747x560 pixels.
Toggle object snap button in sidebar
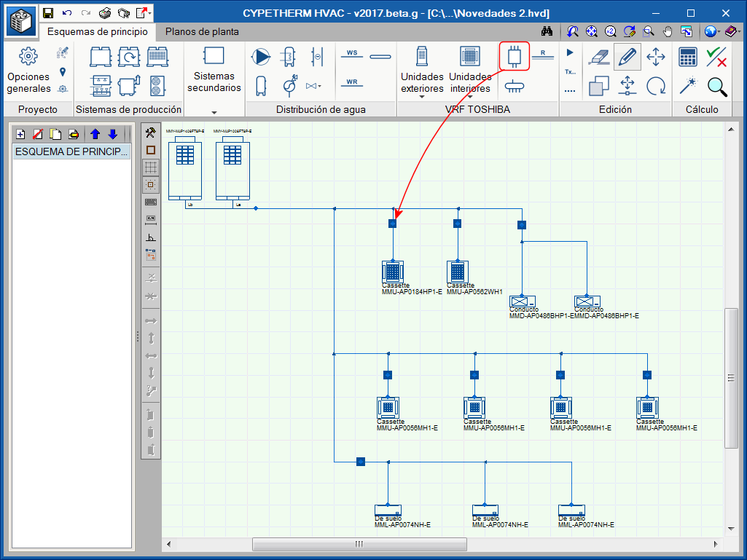point(151,184)
